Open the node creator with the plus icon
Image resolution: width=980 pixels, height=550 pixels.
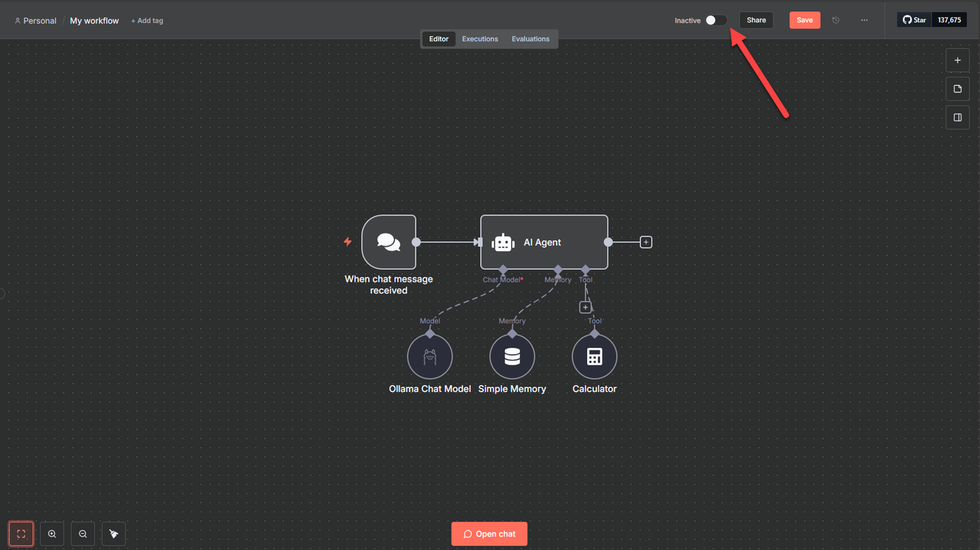(x=957, y=60)
